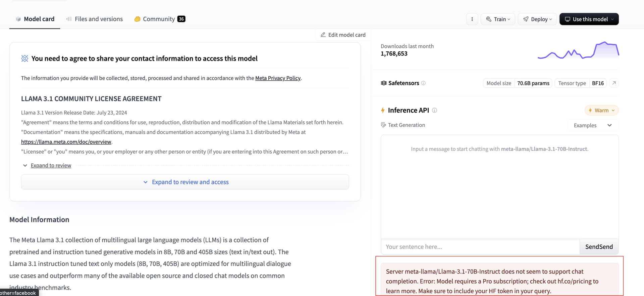This screenshot has width=644, height=296.
Task: Click the Community count badge 36
Action: [181, 19]
